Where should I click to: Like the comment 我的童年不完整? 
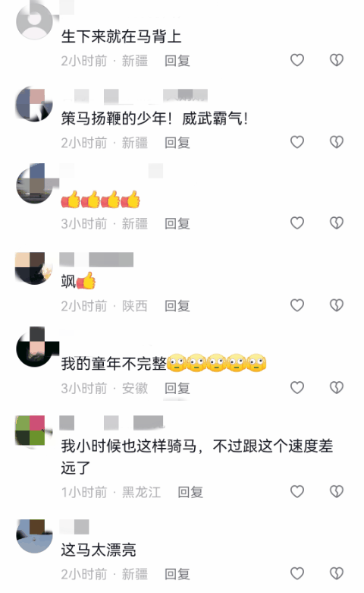[x=297, y=387]
